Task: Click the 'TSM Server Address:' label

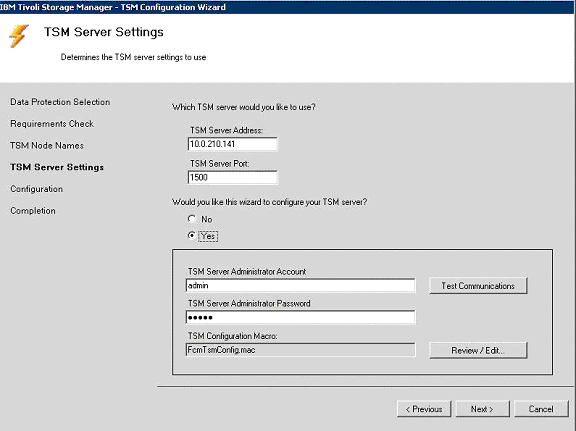Action: point(226,130)
